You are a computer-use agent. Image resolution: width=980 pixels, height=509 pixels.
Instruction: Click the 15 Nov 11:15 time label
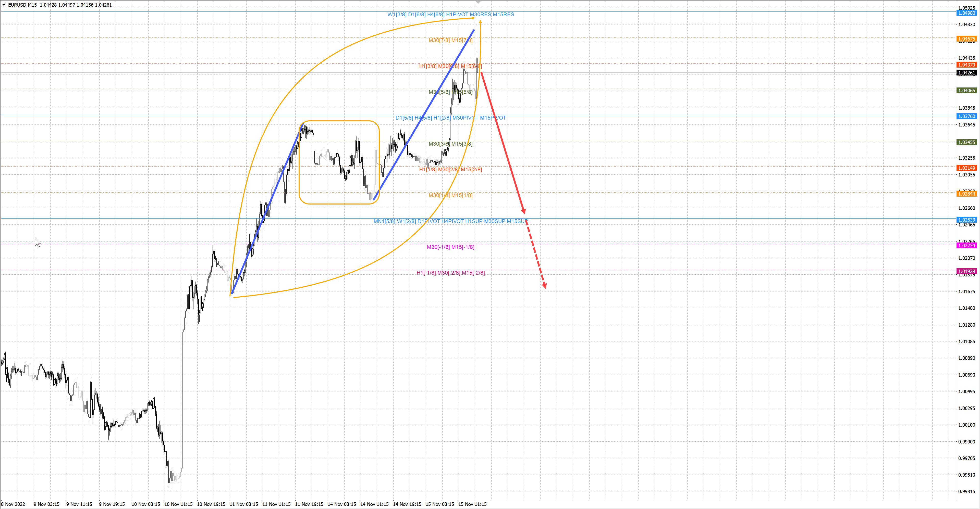point(472,504)
